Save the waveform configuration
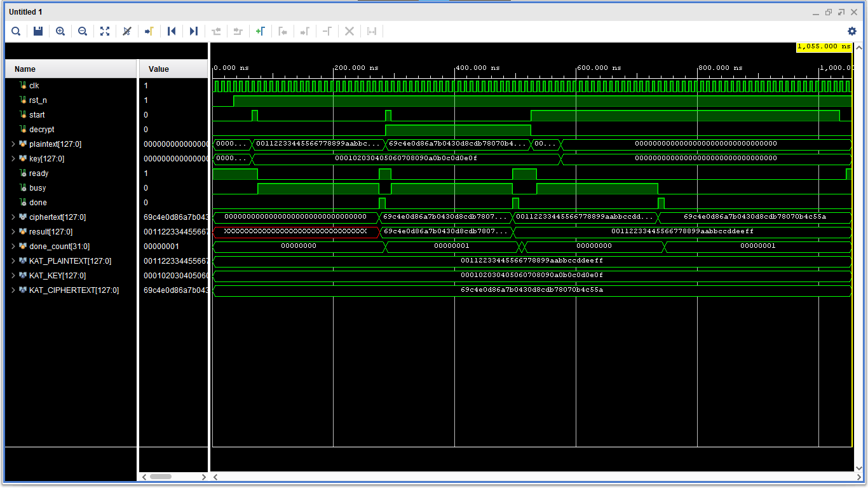868x488 pixels. point(38,31)
